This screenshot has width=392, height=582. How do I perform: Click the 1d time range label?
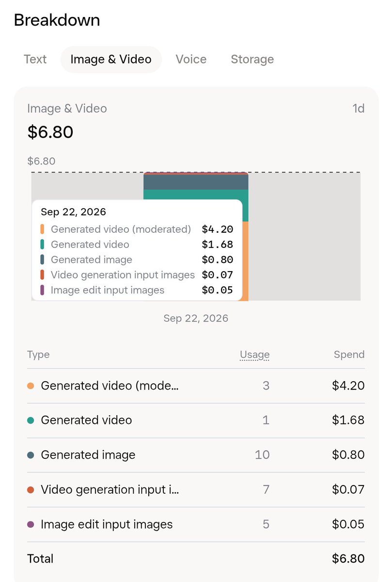click(x=358, y=108)
